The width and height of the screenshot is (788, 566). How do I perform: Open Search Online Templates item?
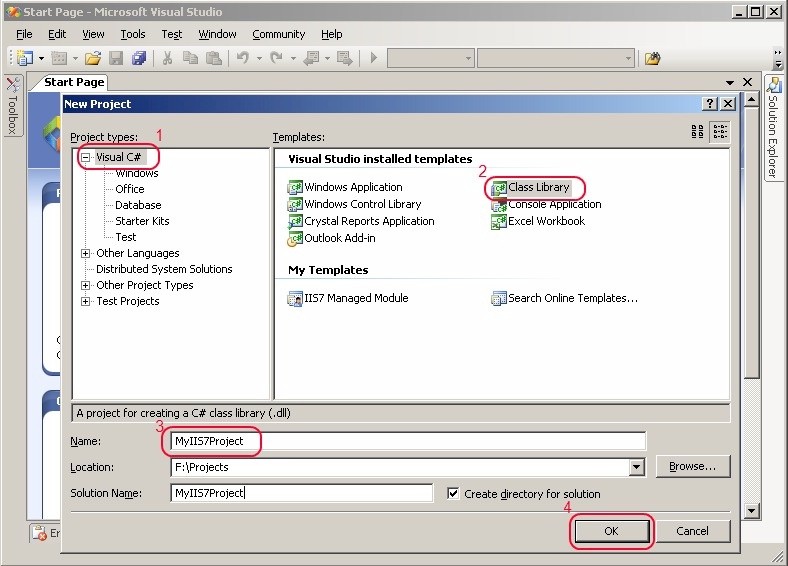click(x=564, y=299)
